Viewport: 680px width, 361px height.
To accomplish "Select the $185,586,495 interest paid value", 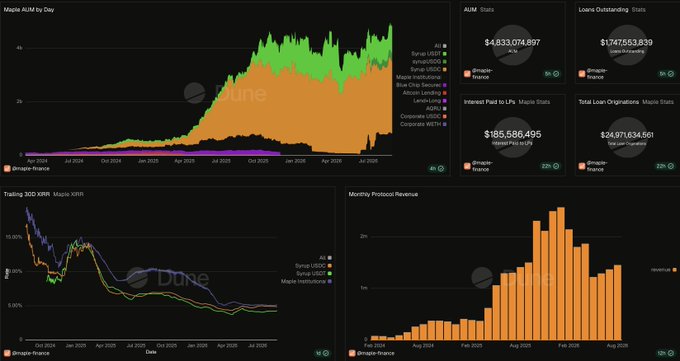I will point(512,135).
